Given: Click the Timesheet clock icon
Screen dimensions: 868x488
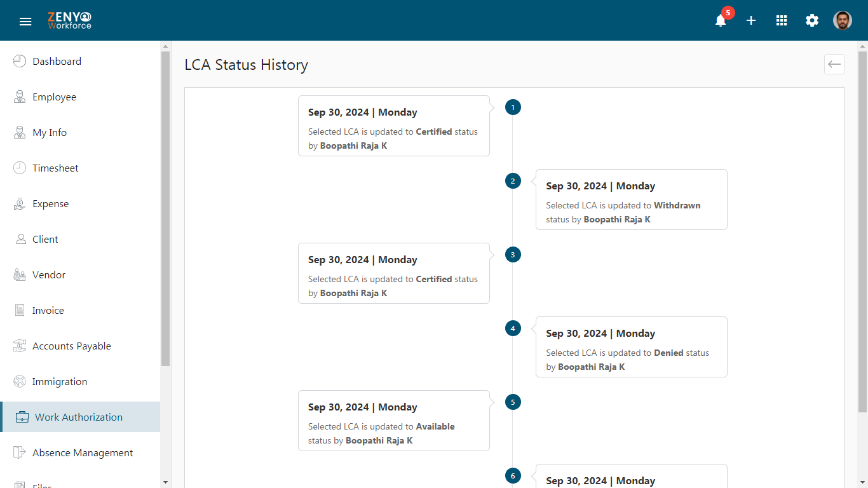Looking at the screenshot, I should pos(20,168).
